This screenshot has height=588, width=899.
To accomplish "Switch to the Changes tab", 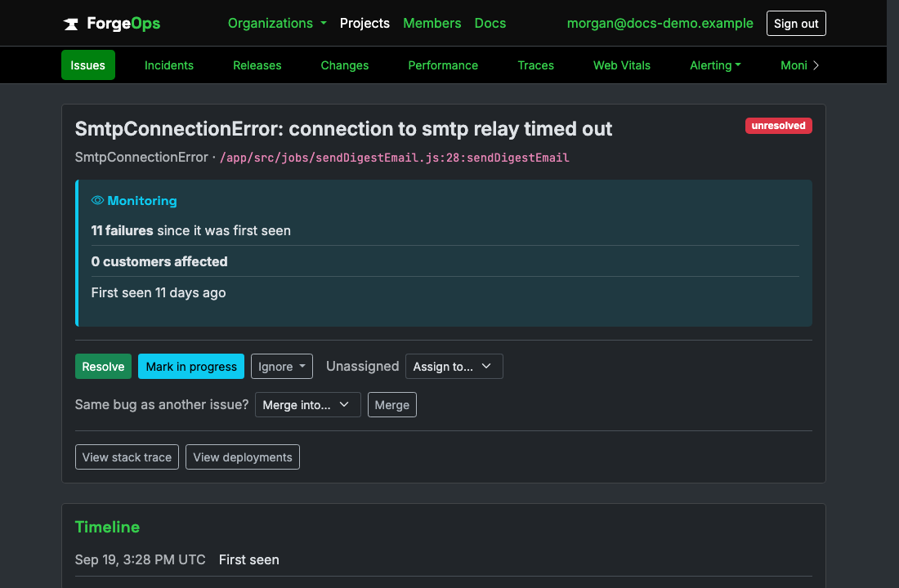I will [x=345, y=65].
